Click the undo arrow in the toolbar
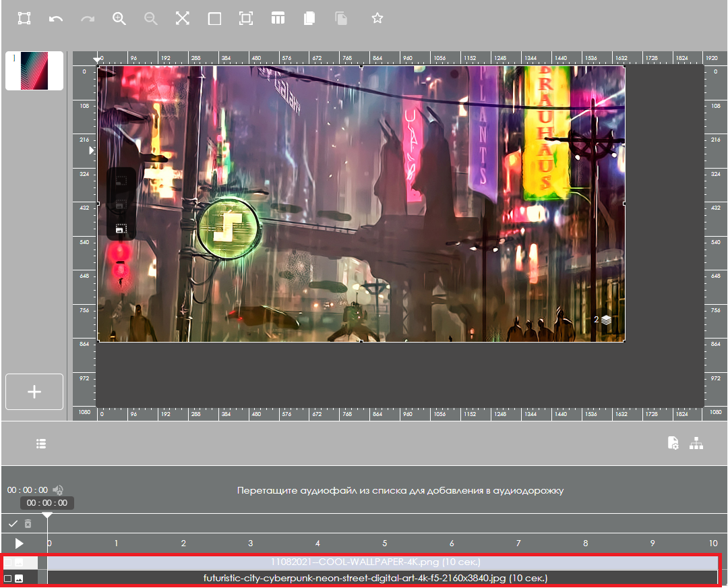The image size is (728, 588). pyautogui.click(x=56, y=19)
